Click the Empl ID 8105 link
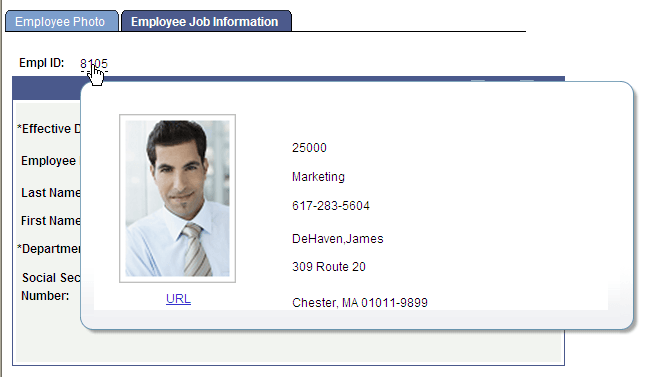The width and height of the screenshot is (647, 377). click(x=94, y=64)
